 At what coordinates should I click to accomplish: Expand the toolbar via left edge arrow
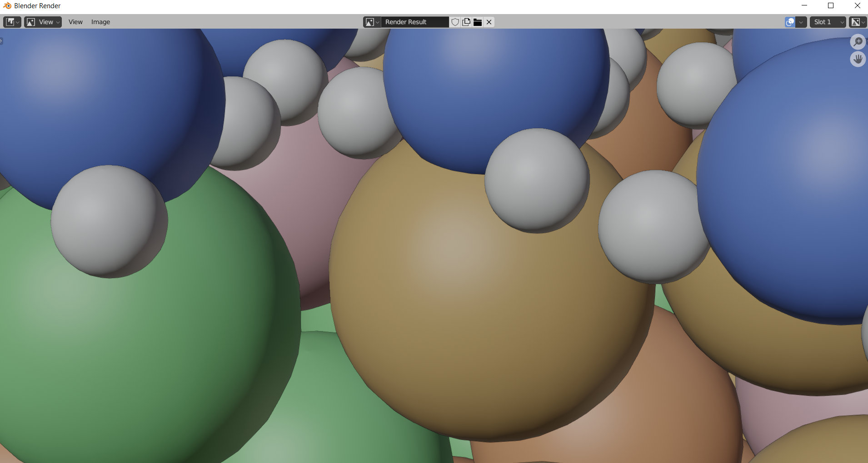(1, 41)
